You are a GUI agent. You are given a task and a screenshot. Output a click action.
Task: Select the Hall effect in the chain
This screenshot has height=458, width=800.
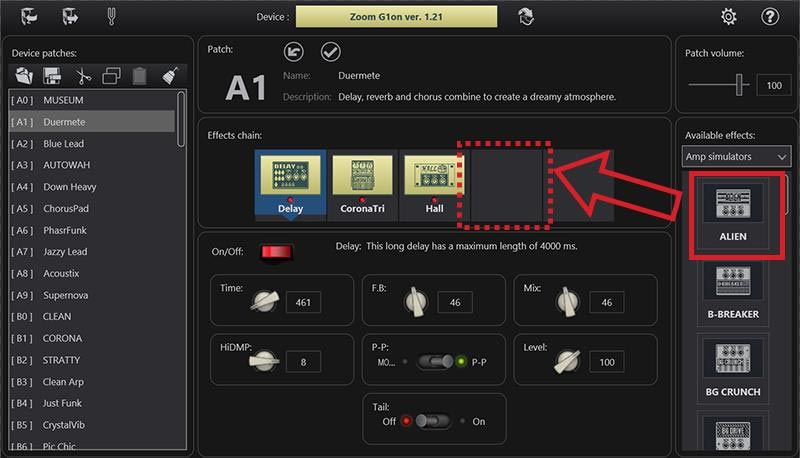[434, 182]
